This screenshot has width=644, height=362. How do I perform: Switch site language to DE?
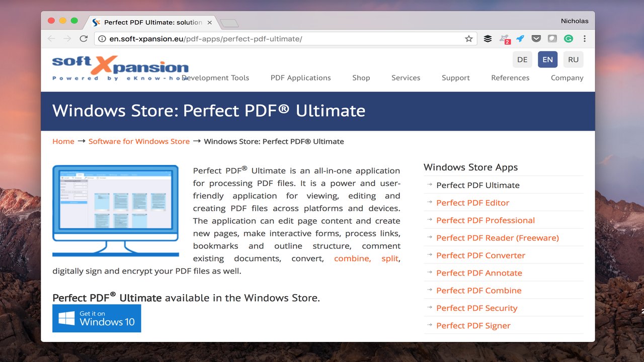click(522, 59)
